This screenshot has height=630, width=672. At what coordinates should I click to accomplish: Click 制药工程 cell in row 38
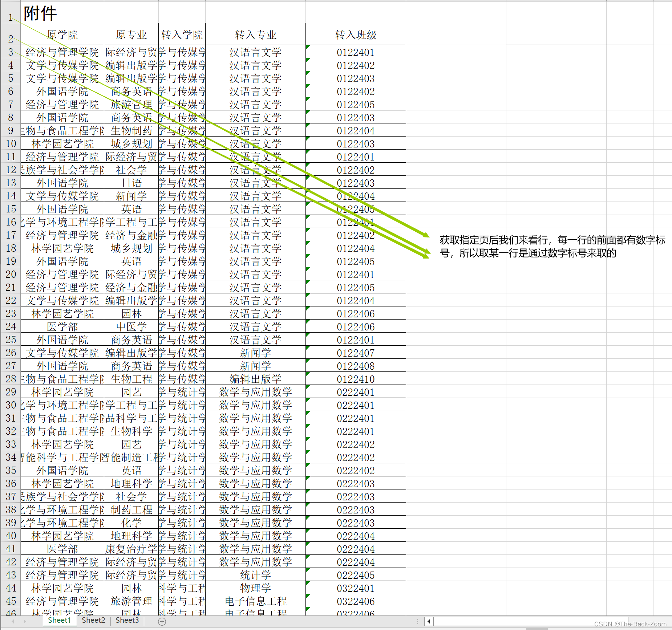(131, 509)
